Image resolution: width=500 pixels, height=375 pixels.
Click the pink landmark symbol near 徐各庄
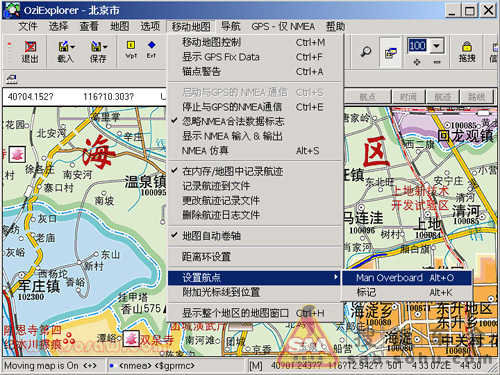click(17, 154)
